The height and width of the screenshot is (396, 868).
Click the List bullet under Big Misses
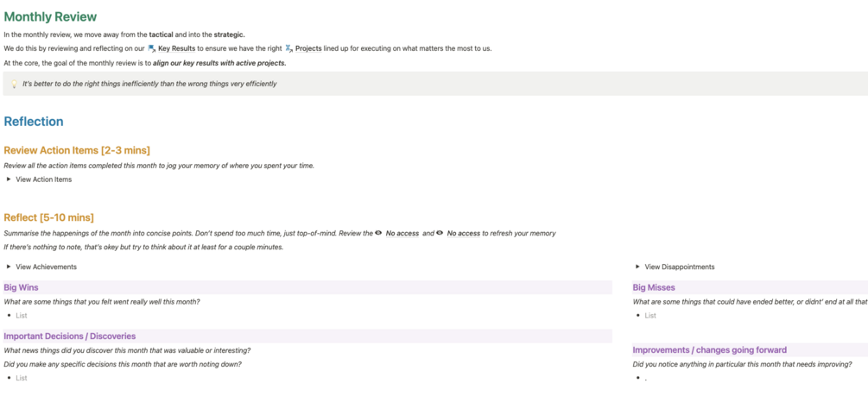[x=650, y=316]
